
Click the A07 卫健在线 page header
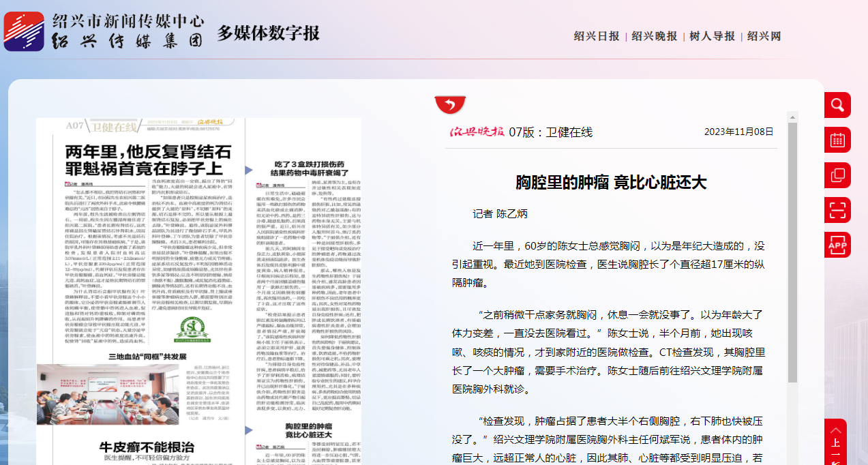101,126
